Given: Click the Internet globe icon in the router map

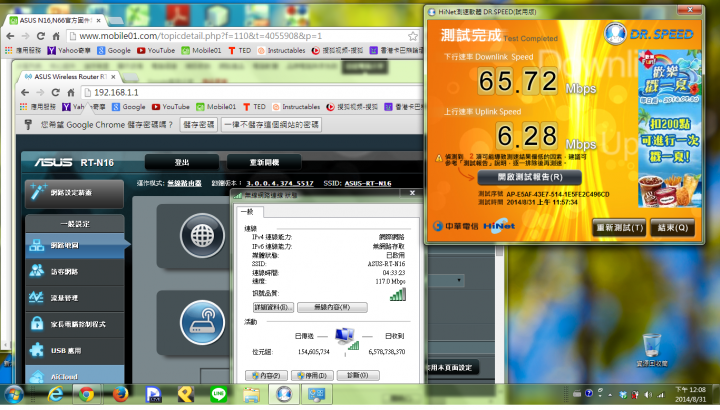Looking at the screenshot, I should click(202, 236).
